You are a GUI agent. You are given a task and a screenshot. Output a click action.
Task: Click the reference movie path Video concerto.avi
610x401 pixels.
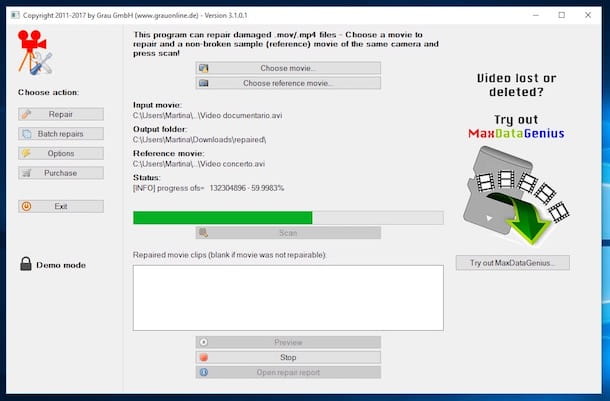click(x=199, y=164)
